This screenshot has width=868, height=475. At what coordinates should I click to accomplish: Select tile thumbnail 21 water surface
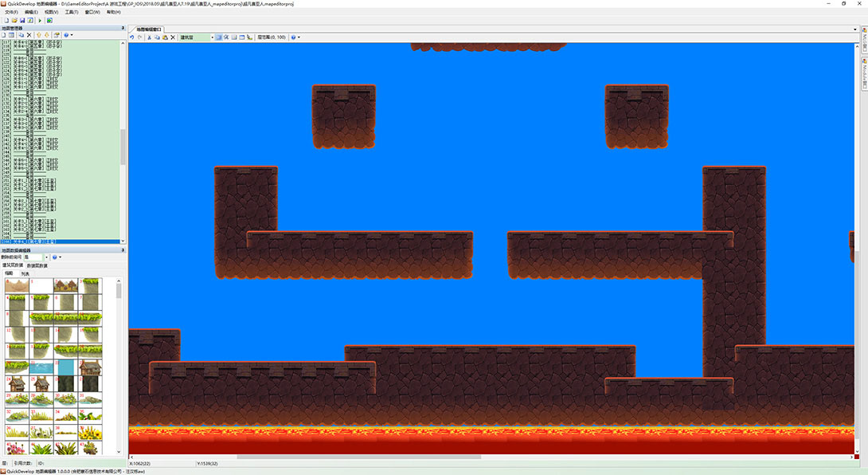pos(41,367)
